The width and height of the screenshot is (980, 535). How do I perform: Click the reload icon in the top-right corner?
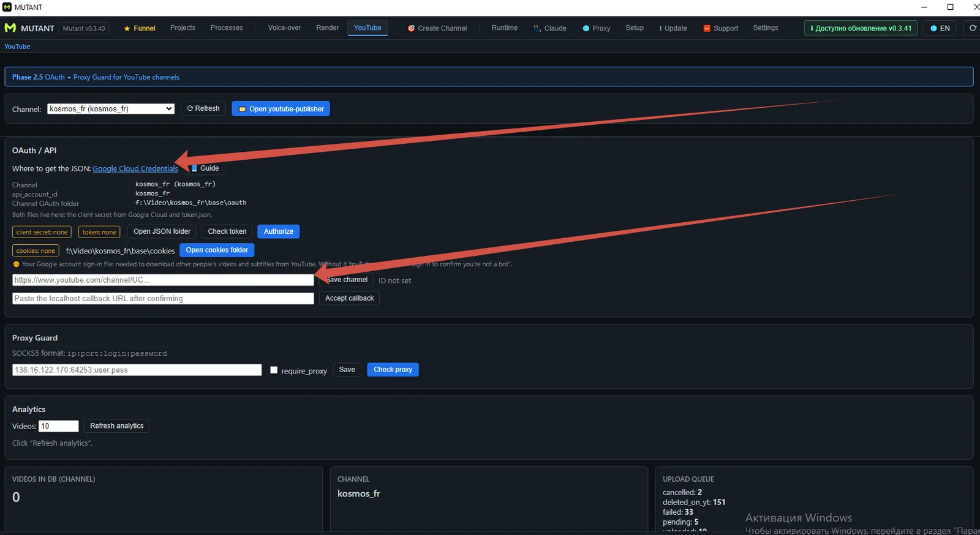pos(973,28)
